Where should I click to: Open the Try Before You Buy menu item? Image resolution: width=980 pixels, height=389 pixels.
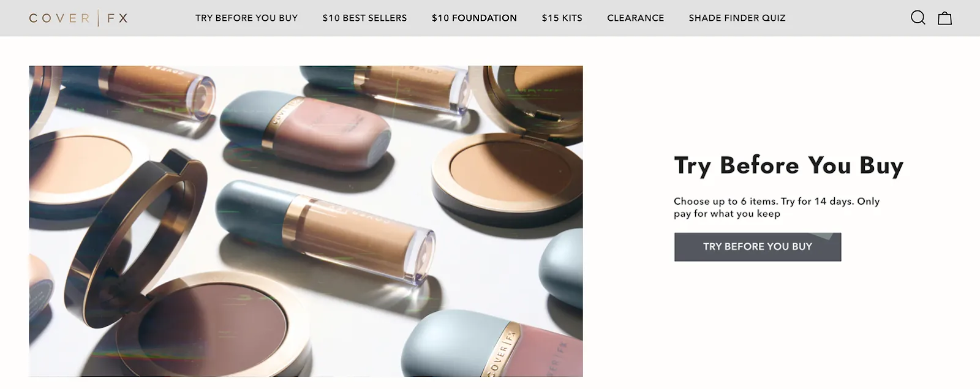[246, 18]
